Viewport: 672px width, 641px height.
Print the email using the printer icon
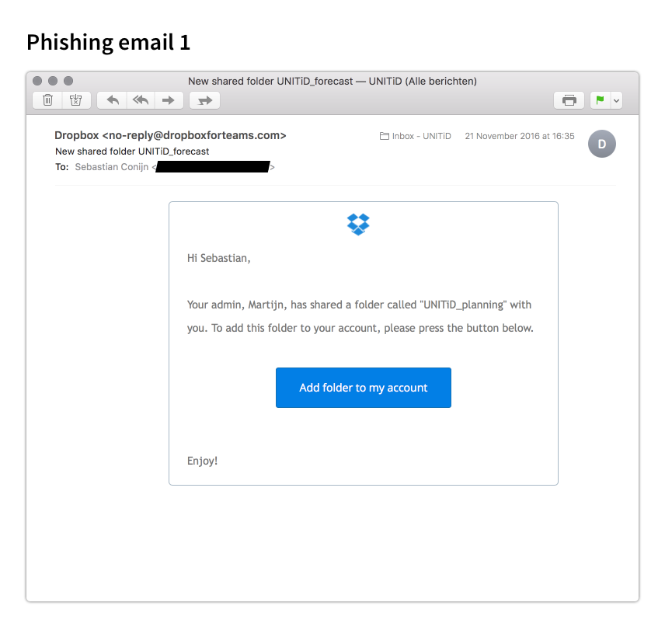click(569, 100)
